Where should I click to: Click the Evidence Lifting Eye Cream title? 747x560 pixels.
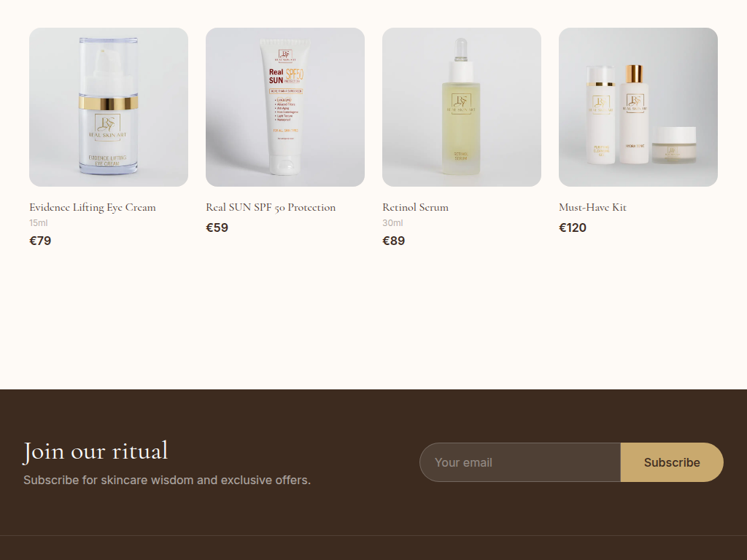tap(93, 208)
